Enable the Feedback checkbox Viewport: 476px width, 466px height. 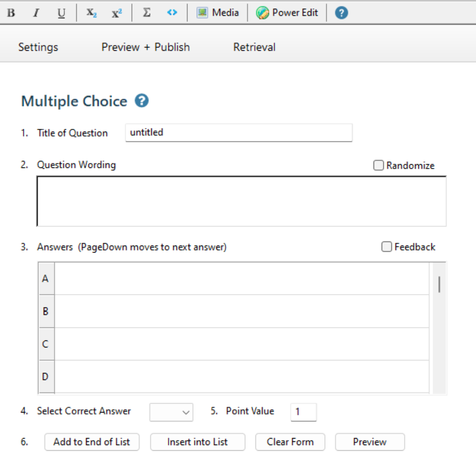pyautogui.click(x=387, y=246)
